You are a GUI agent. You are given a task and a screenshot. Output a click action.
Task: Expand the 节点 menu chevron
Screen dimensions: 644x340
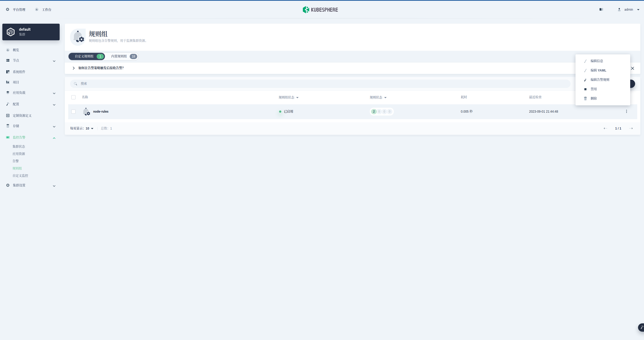tap(54, 61)
